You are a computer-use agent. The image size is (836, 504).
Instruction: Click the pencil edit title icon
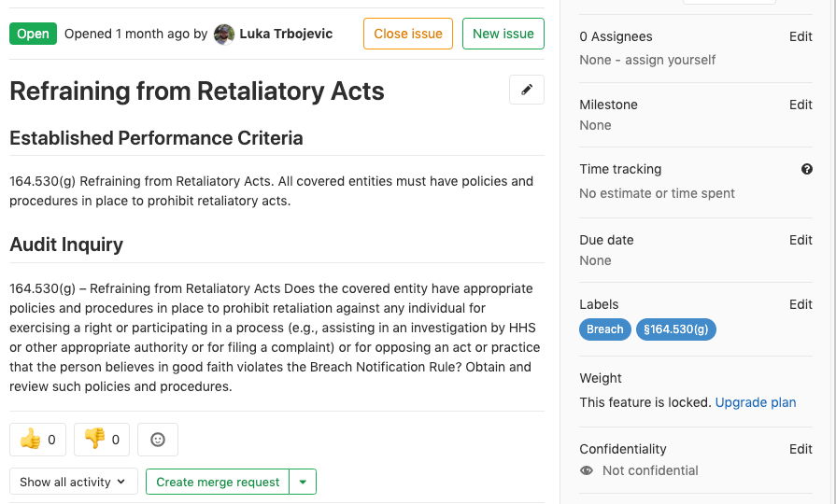tap(527, 90)
